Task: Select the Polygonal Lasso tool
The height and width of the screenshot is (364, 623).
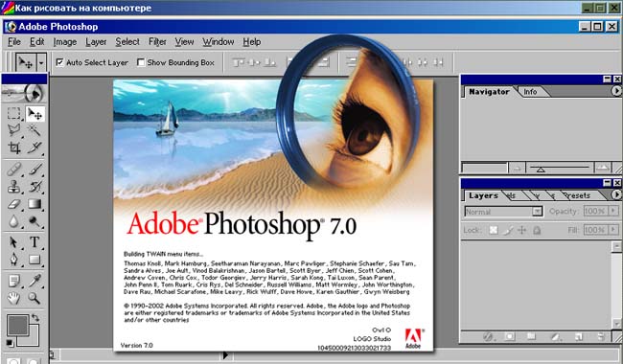Action: (x=14, y=130)
